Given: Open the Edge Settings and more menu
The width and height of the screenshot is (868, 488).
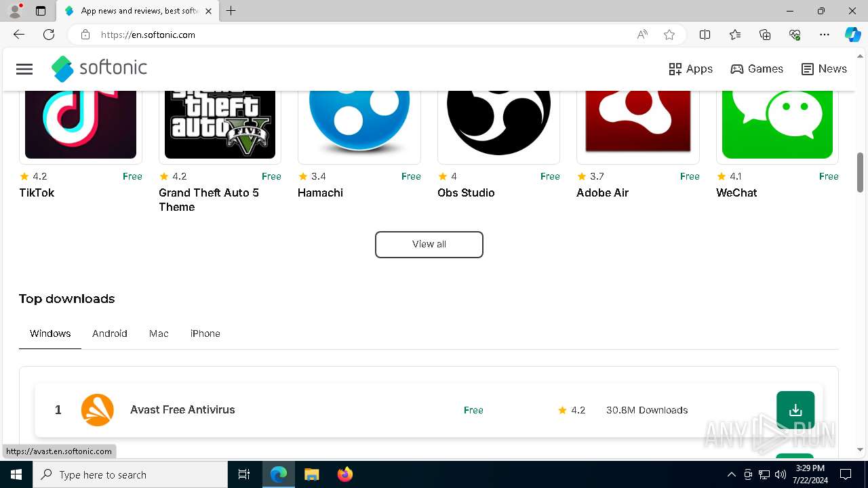Looking at the screenshot, I should pos(825,35).
